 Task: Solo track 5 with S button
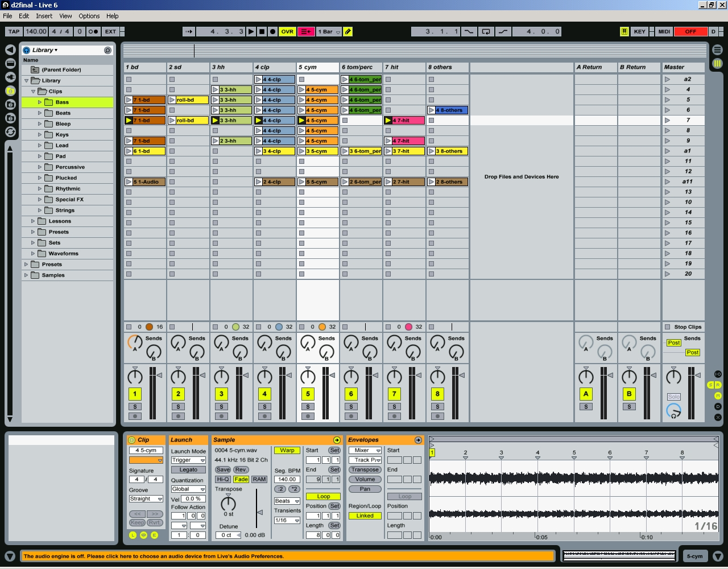(308, 406)
